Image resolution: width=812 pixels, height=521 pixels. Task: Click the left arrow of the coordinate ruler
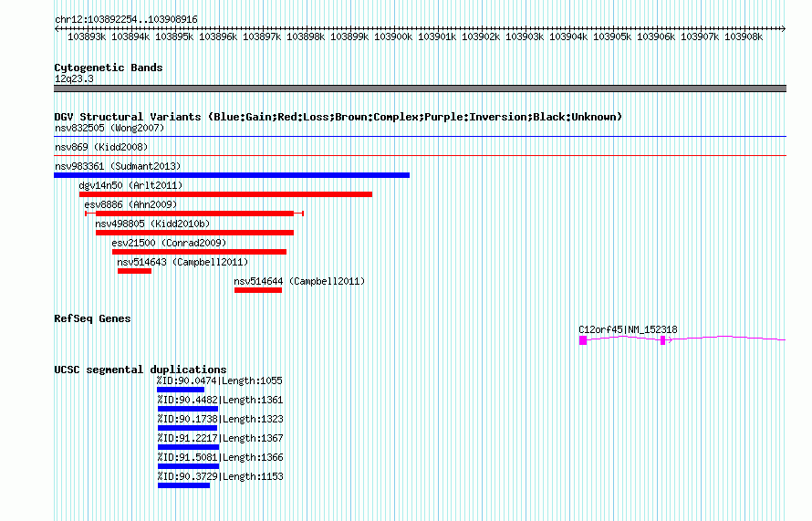tap(57, 29)
